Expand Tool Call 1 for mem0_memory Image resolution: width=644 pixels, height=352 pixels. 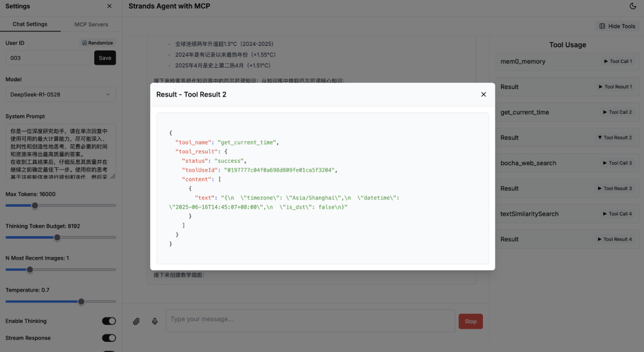pos(618,62)
